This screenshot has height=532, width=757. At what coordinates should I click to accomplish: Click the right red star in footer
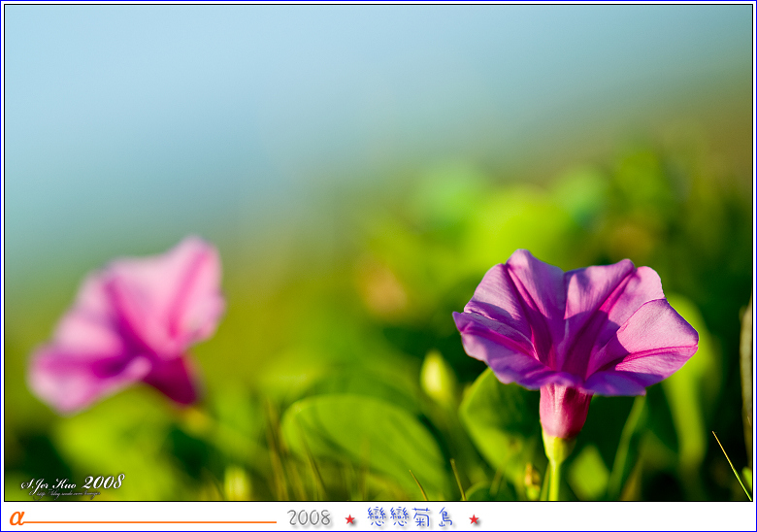474,519
